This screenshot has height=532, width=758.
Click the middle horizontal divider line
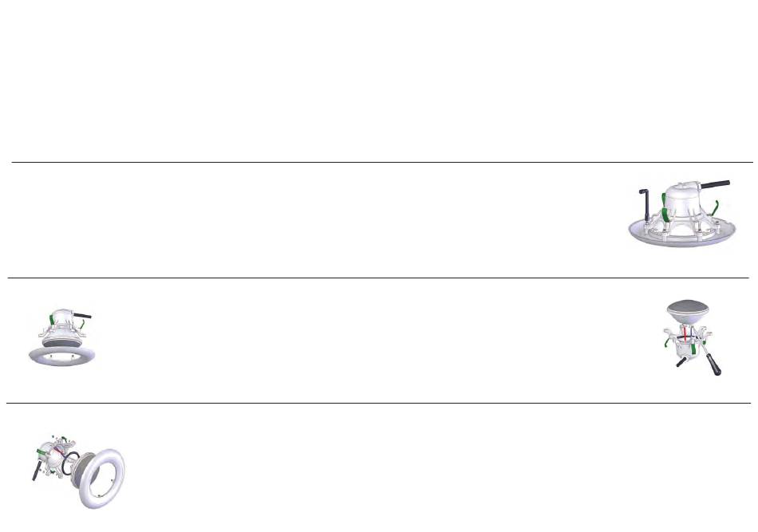378,278
